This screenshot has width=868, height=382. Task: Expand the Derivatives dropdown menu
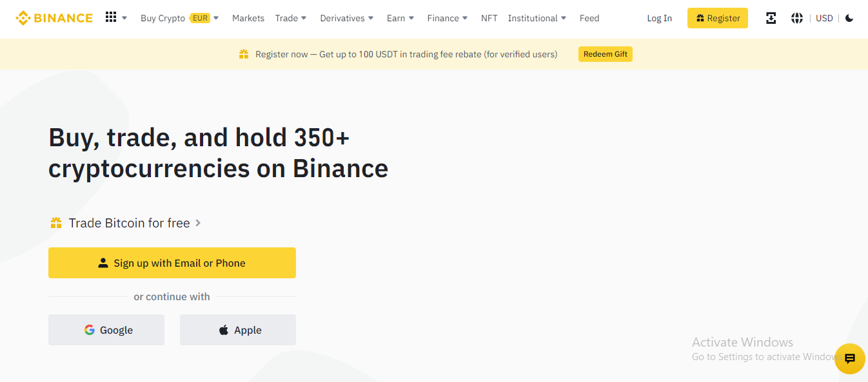pos(347,18)
